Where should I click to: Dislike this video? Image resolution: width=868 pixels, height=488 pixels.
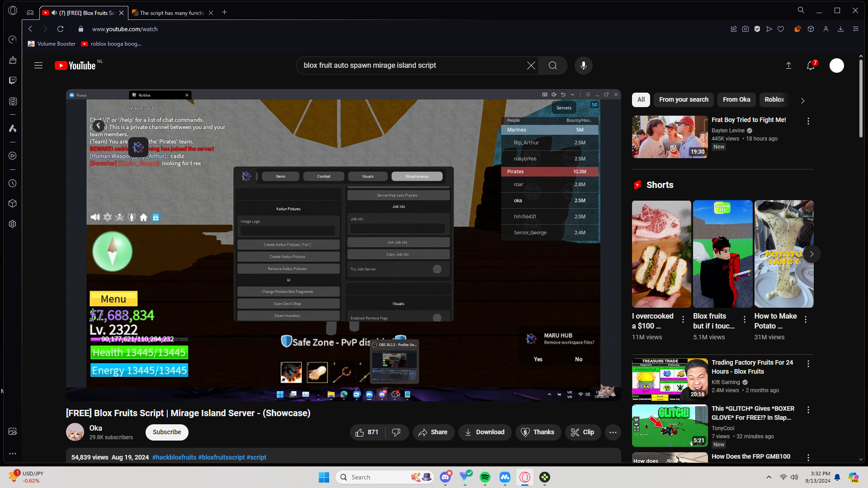(396, 432)
